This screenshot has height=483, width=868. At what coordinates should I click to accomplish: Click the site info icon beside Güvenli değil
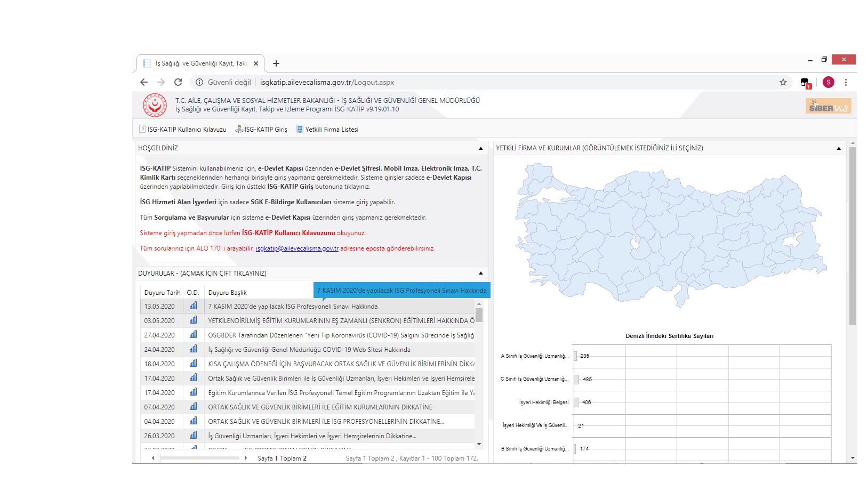coord(199,82)
